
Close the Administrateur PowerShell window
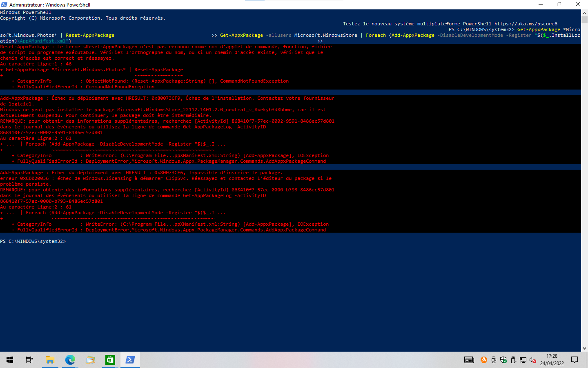[578, 4]
